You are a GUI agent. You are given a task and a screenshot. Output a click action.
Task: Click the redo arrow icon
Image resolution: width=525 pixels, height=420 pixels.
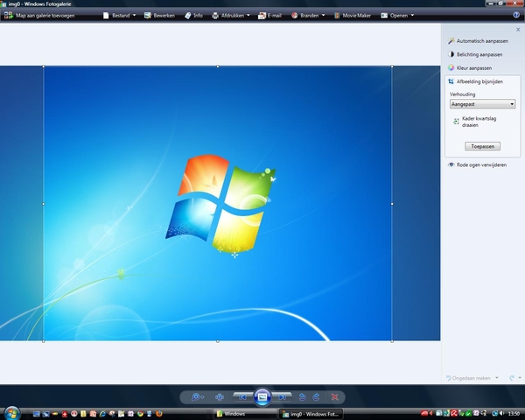coord(512,378)
